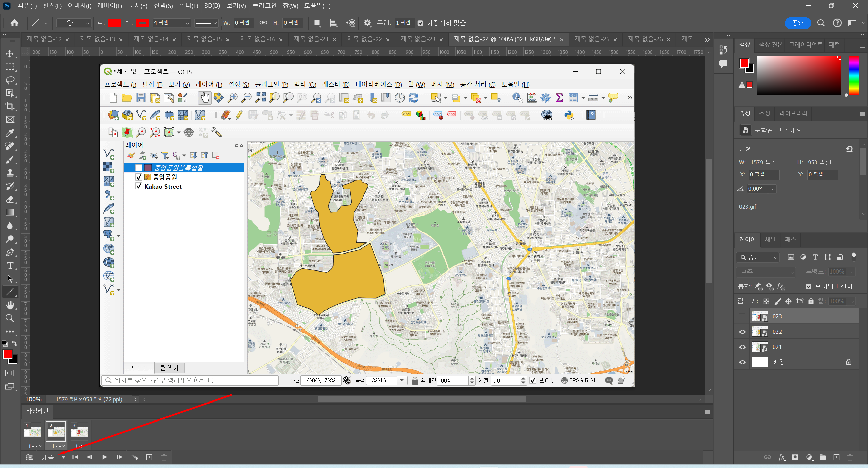This screenshot has width=868, height=468.
Task: Switch to the 채널 tab
Action: [x=770, y=239]
